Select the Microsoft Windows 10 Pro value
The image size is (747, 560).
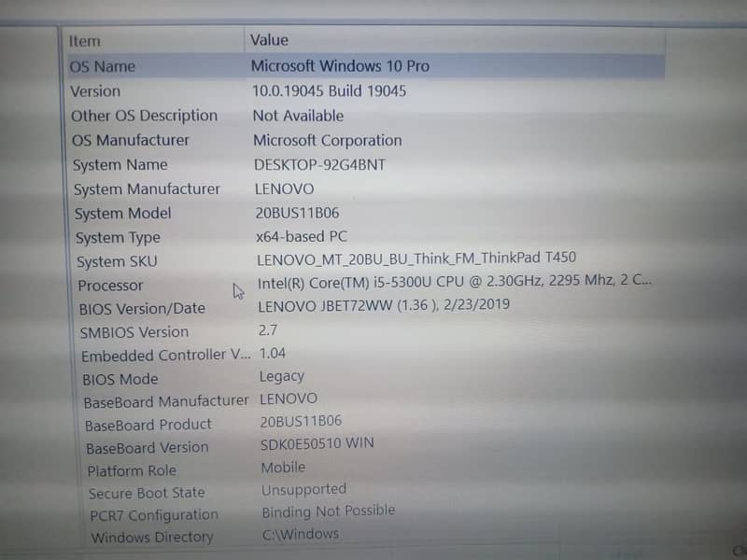(x=340, y=65)
